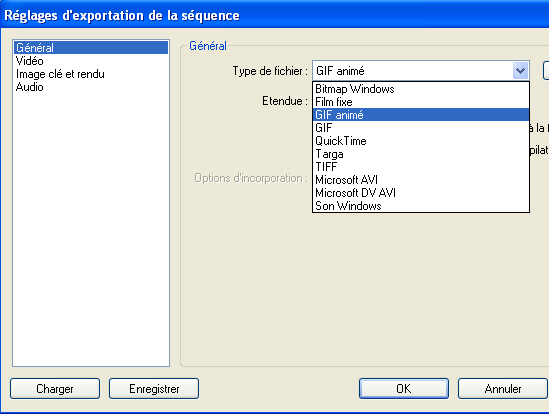Choose TIFF in the file type list
The image size is (549, 414).
click(x=421, y=167)
